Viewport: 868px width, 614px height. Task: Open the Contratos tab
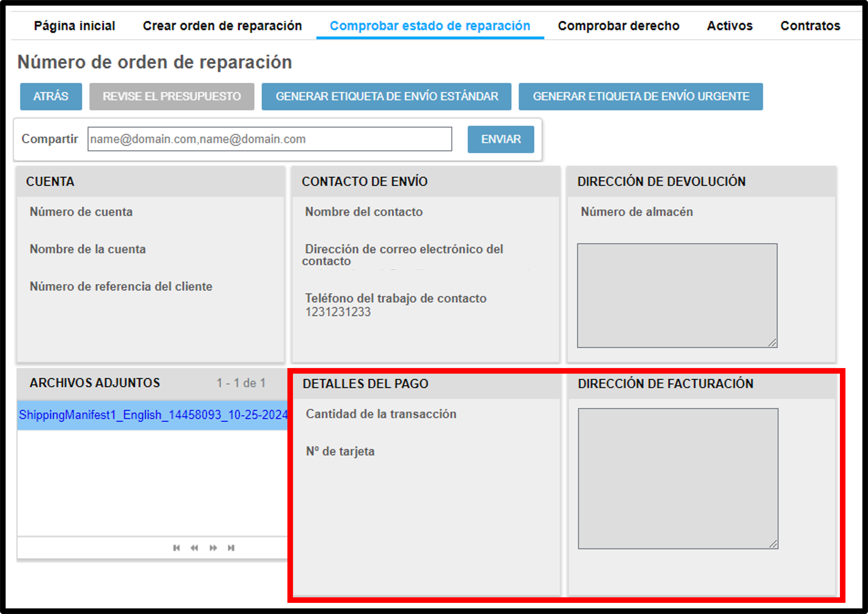click(810, 26)
